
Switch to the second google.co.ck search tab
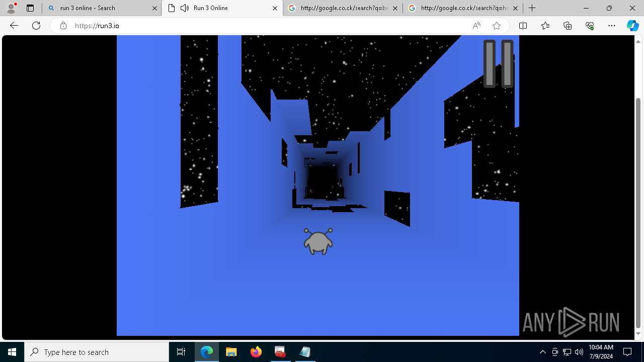[x=463, y=8]
